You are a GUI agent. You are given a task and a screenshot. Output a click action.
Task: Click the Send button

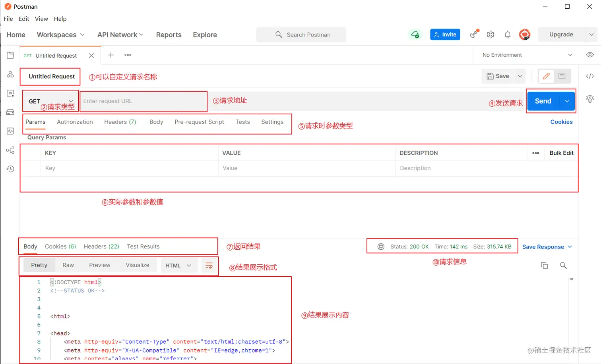click(543, 101)
